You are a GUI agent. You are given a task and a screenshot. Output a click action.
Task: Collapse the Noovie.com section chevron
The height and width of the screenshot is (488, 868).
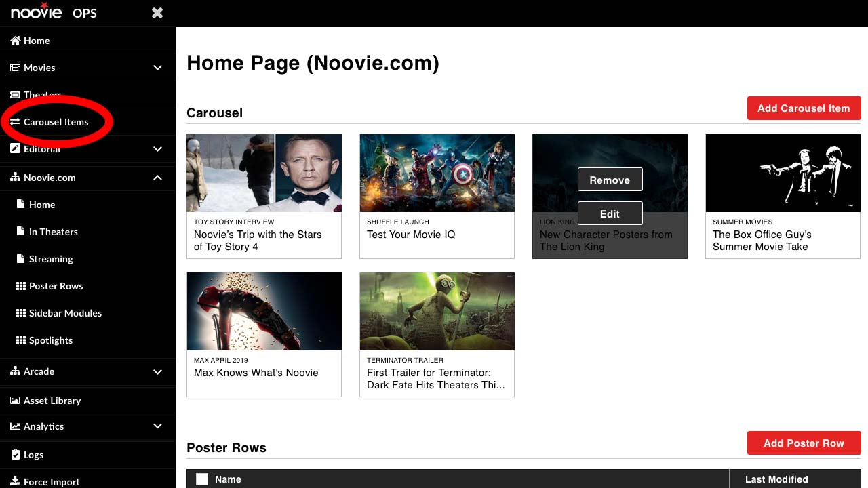click(x=157, y=178)
